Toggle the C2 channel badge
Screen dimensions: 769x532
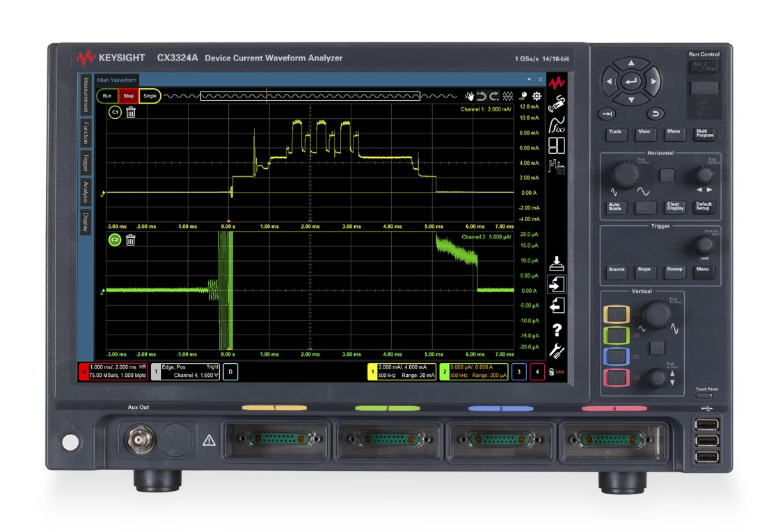[115, 240]
